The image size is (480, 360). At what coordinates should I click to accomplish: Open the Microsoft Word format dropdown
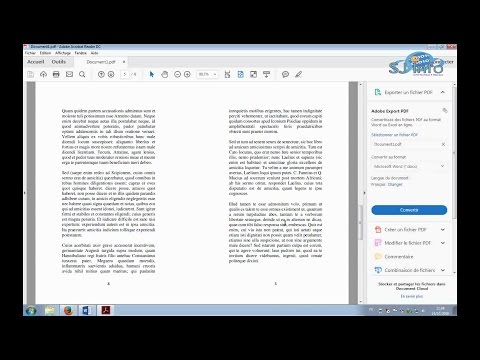pos(409,166)
